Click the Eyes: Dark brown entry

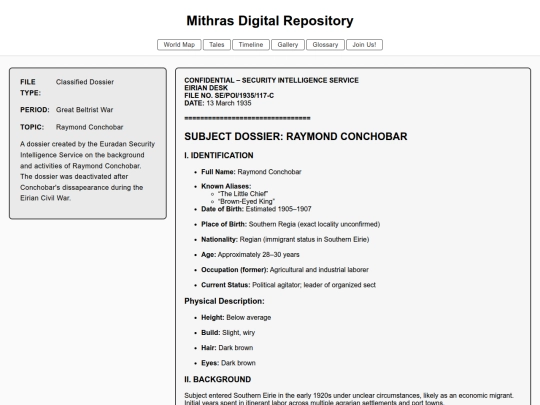pyautogui.click(x=228, y=363)
